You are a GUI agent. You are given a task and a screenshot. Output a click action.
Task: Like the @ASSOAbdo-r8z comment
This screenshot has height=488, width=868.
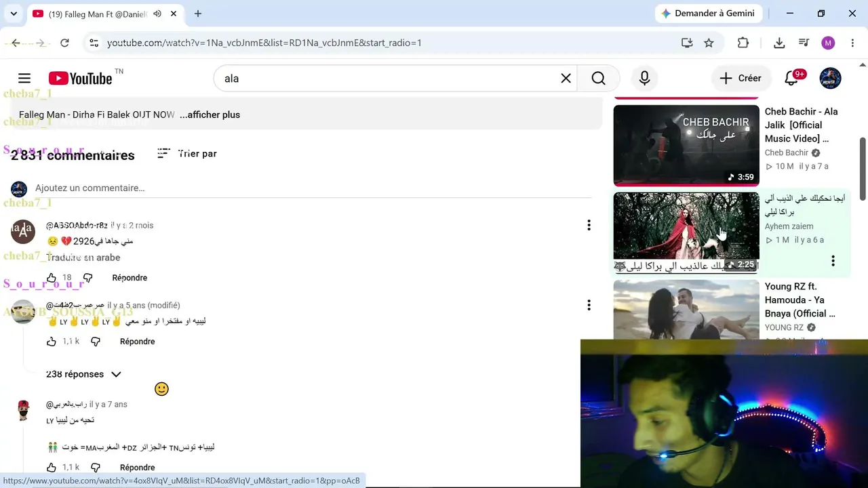(52, 278)
